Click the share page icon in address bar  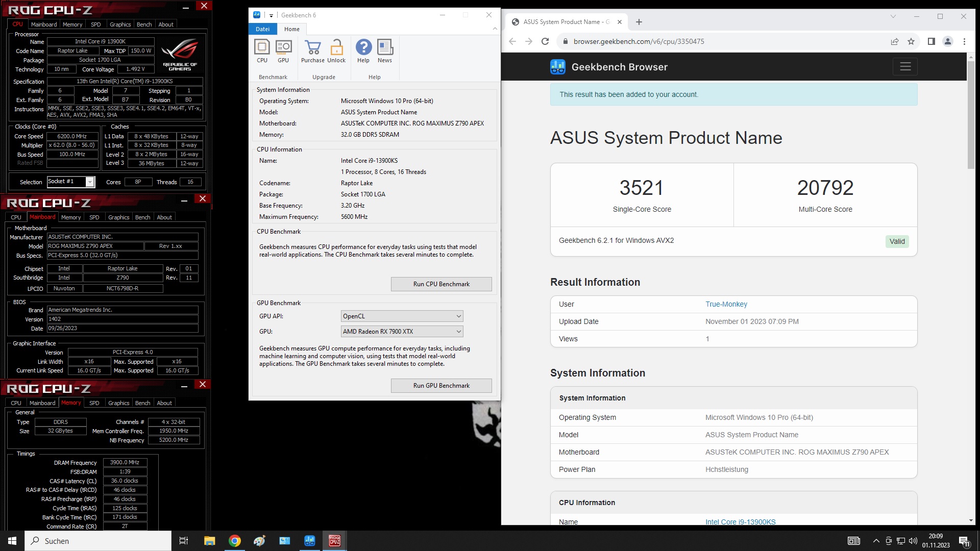(895, 41)
